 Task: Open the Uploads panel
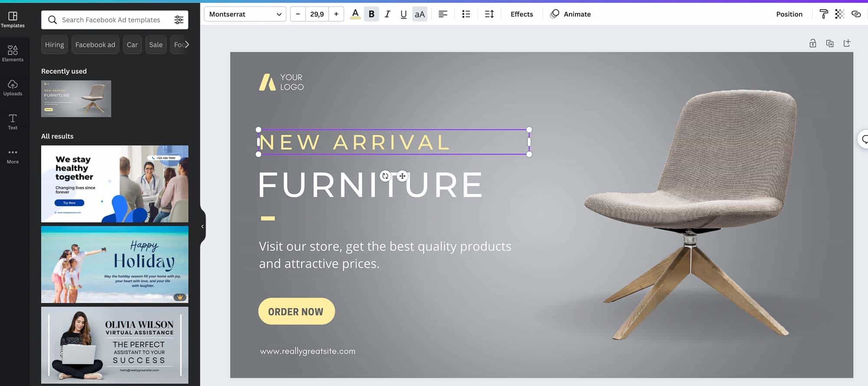[13, 88]
